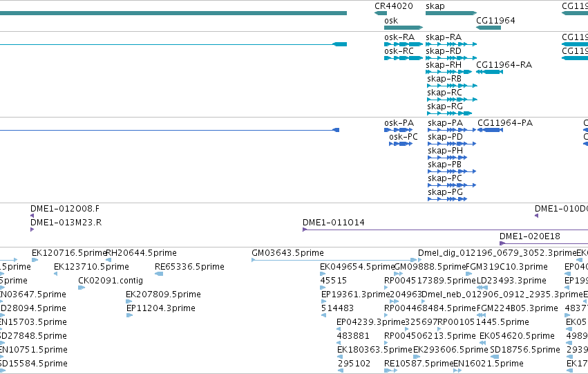588x374 pixels.
Task: Click the DME1-011O14 clone line
Action: point(445,230)
